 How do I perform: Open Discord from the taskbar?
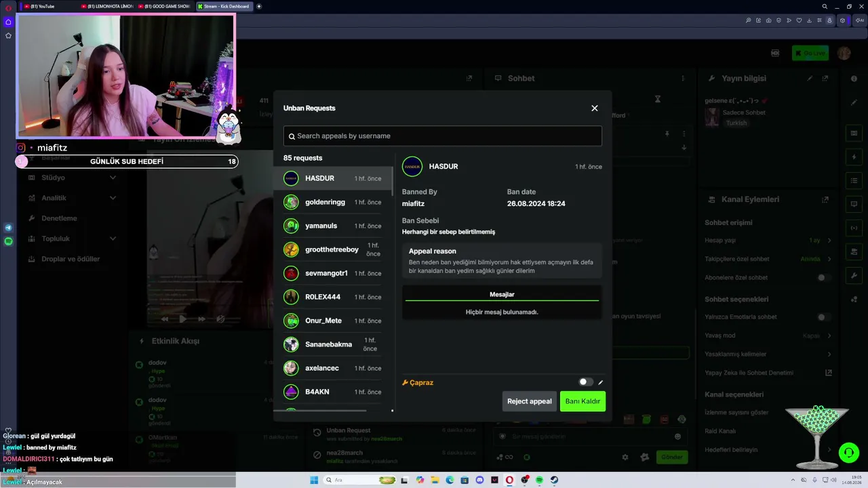(480, 480)
